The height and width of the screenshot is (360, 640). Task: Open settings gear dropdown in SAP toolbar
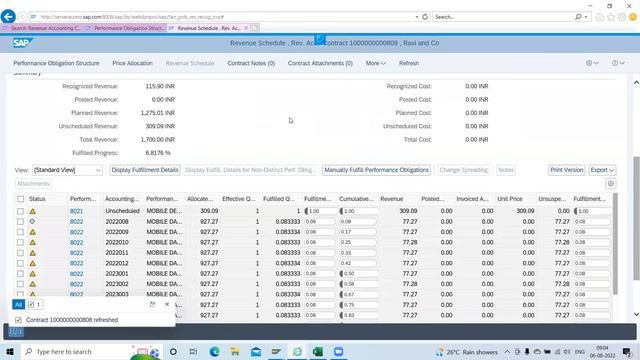click(x=592, y=63)
